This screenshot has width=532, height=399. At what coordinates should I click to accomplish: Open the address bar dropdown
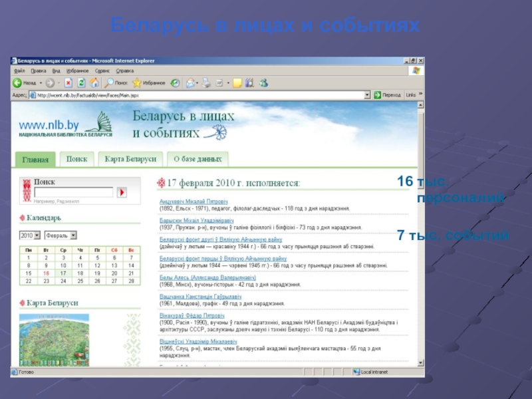[x=367, y=95]
